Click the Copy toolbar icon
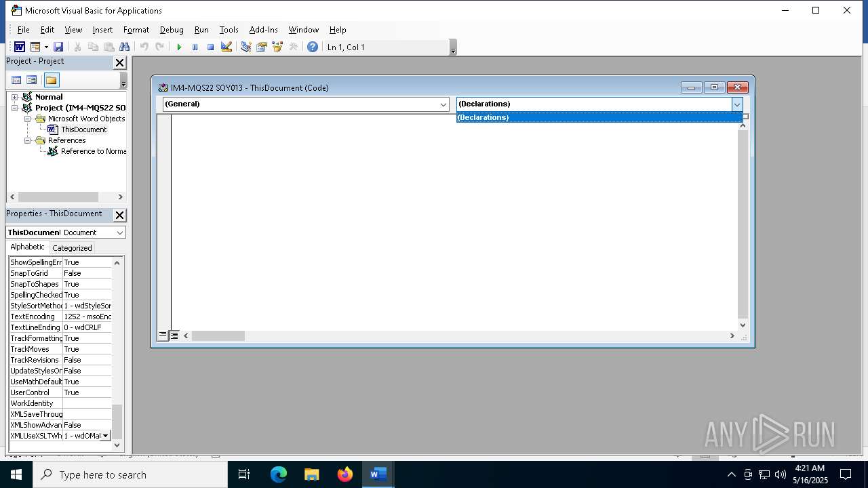 [x=93, y=47]
